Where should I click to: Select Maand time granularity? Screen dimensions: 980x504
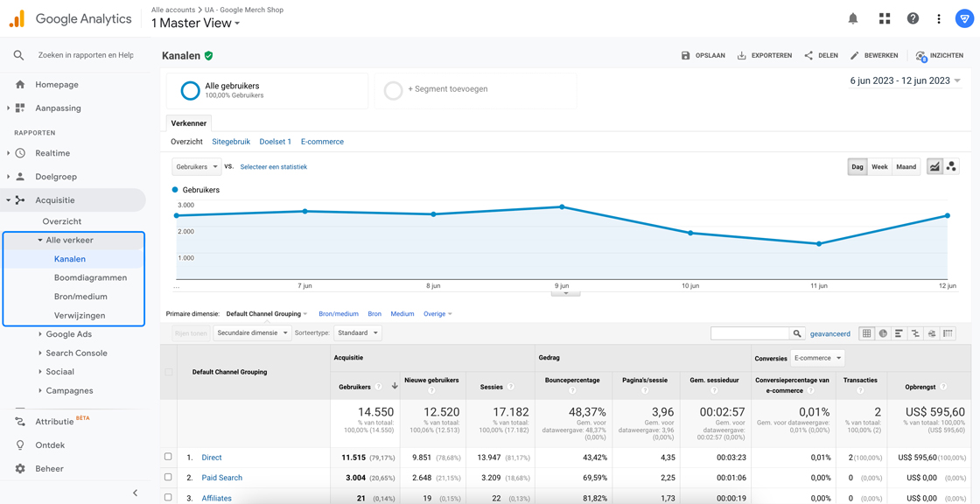[906, 167]
